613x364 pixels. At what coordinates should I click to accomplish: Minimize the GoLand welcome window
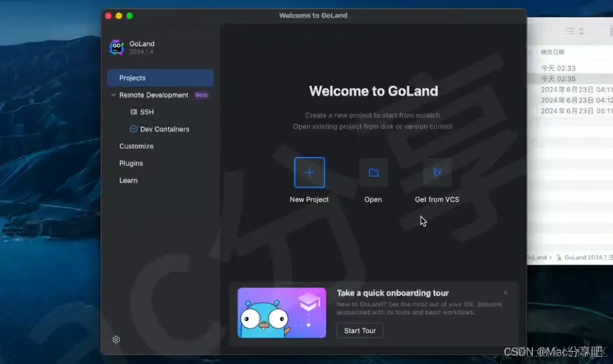(x=119, y=15)
